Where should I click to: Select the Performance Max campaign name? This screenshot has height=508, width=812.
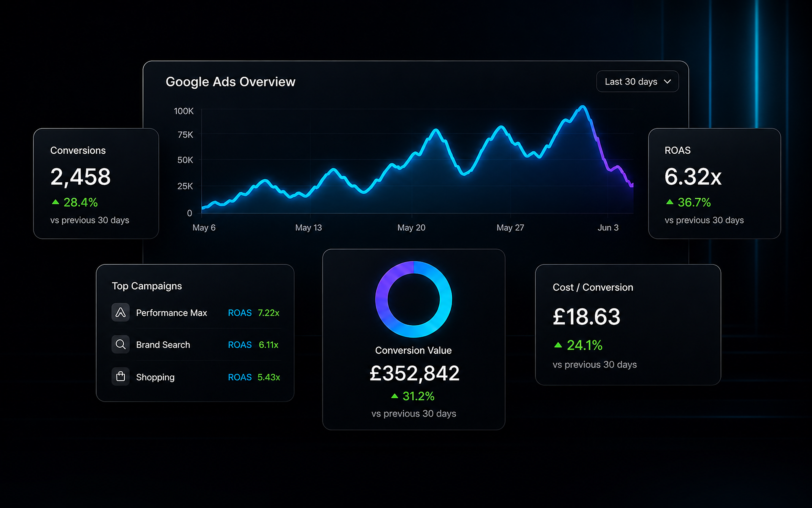click(171, 313)
